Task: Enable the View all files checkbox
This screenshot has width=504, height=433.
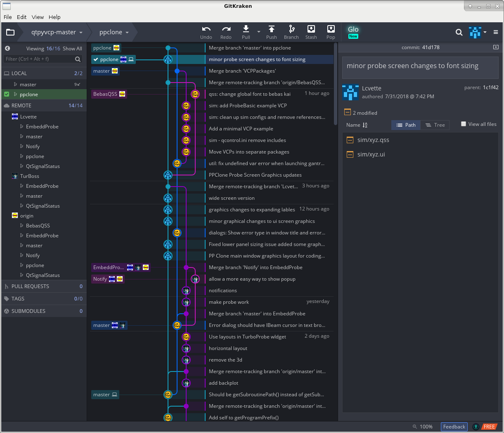Action: (464, 124)
